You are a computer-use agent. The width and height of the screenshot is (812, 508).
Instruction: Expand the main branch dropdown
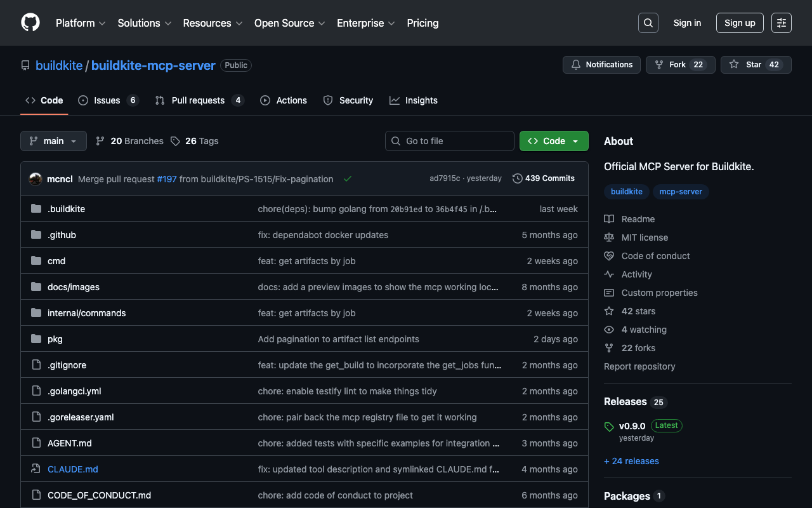53,141
